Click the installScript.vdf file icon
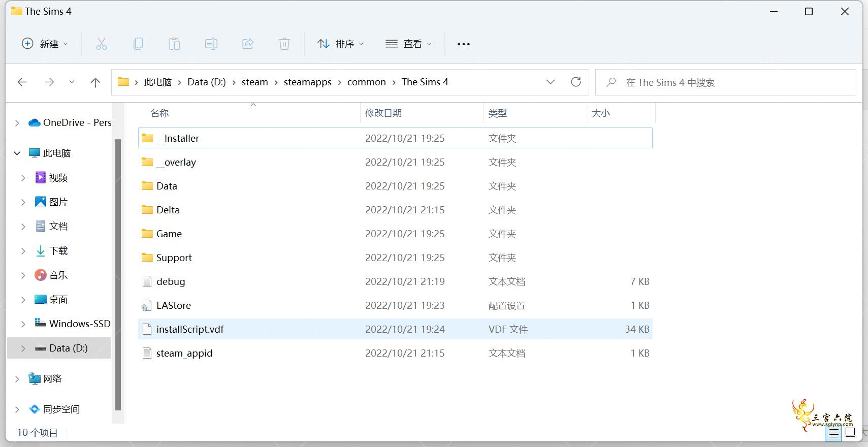This screenshot has width=868, height=447. point(147,329)
